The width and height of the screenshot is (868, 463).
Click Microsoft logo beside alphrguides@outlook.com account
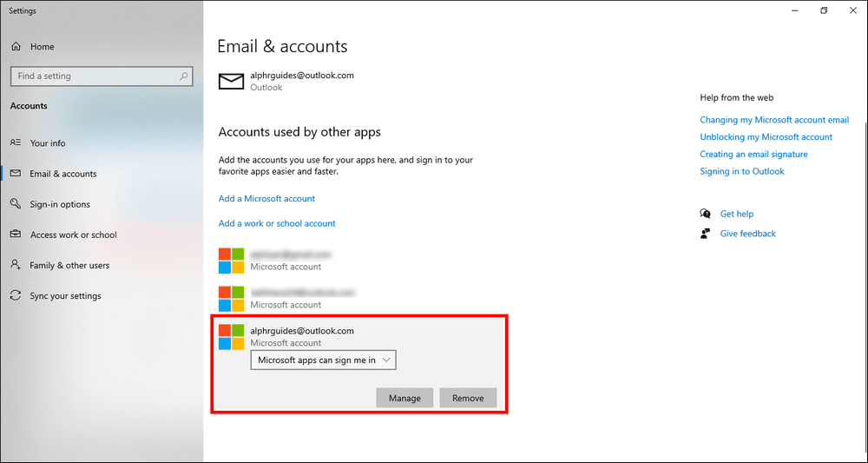pos(232,337)
